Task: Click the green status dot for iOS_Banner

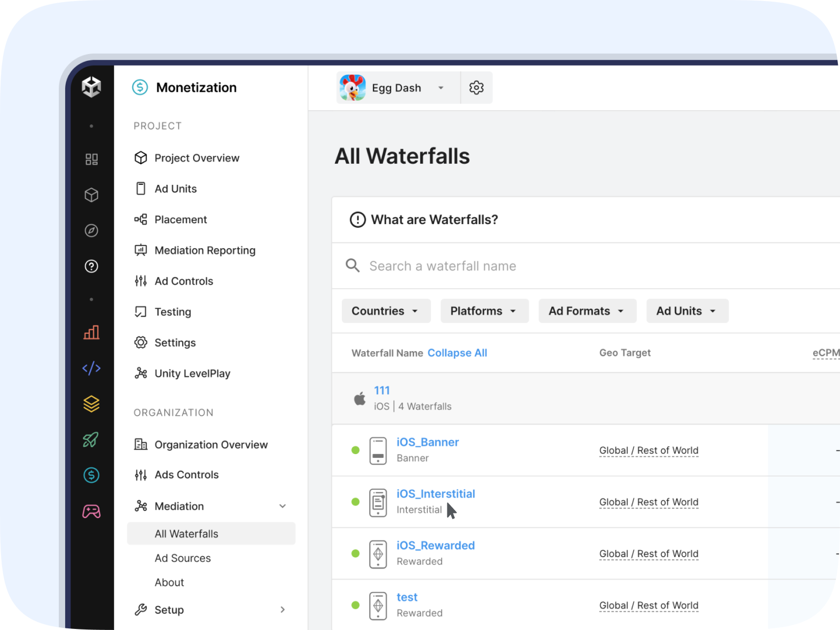Action: click(355, 450)
